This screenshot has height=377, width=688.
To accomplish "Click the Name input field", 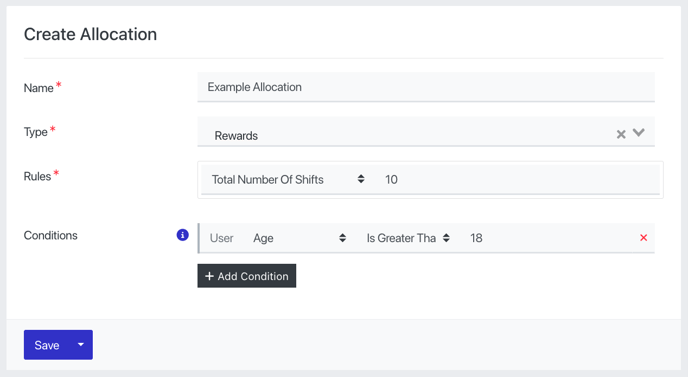I will pyautogui.click(x=426, y=87).
